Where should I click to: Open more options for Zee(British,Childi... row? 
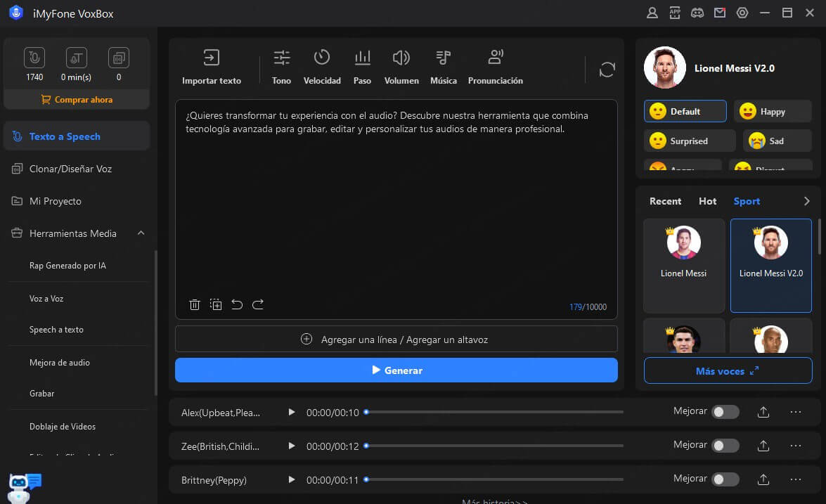[x=796, y=446]
